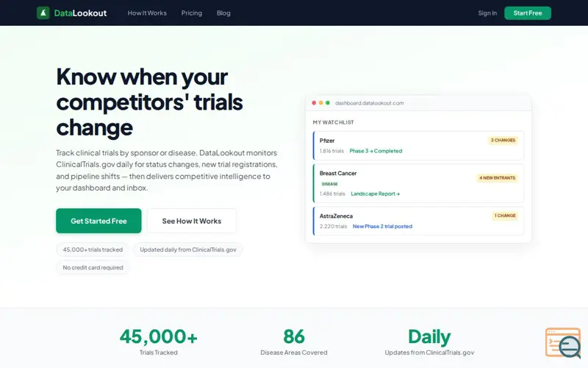Click the red window dot in dashboard mockup
This screenshot has height=368, width=588.
(x=314, y=103)
